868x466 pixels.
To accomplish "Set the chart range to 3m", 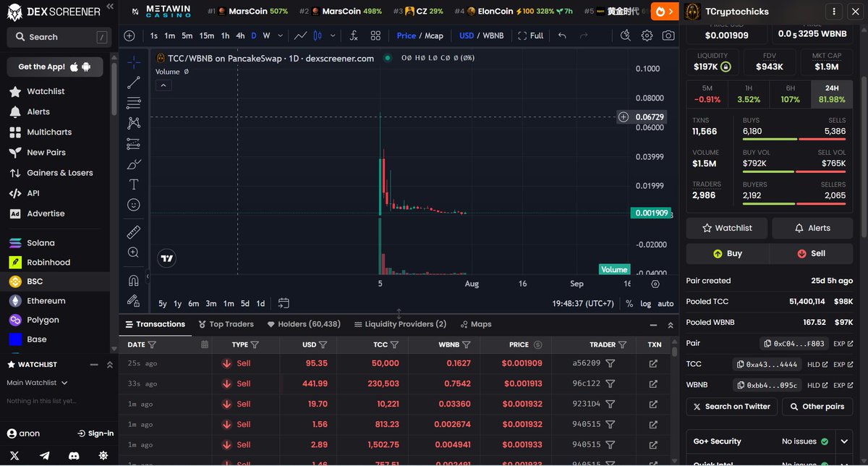I will [x=210, y=303].
